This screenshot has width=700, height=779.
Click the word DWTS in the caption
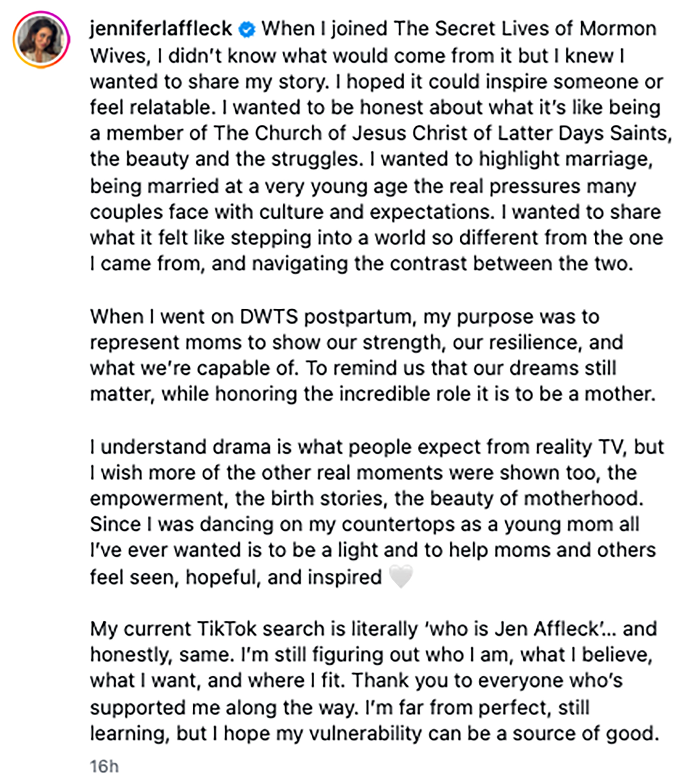(x=269, y=317)
